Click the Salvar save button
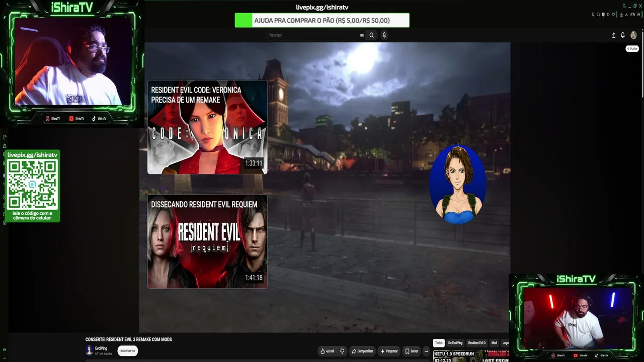Screen dimensions: 644x362 coord(412,351)
